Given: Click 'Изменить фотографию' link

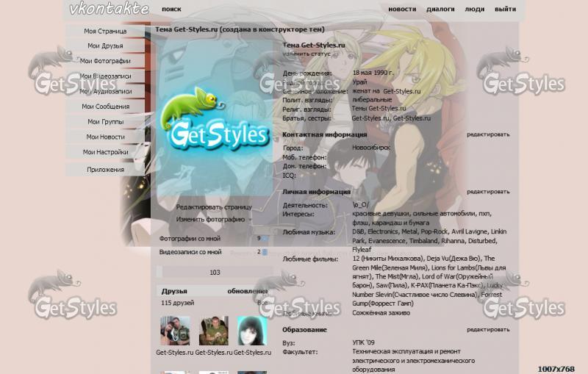Looking at the screenshot, I should 210,219.
